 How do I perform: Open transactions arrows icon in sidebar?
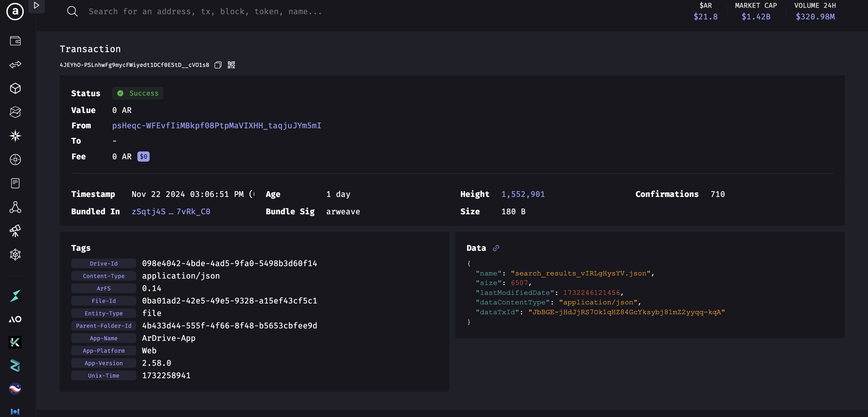point(15,65)
